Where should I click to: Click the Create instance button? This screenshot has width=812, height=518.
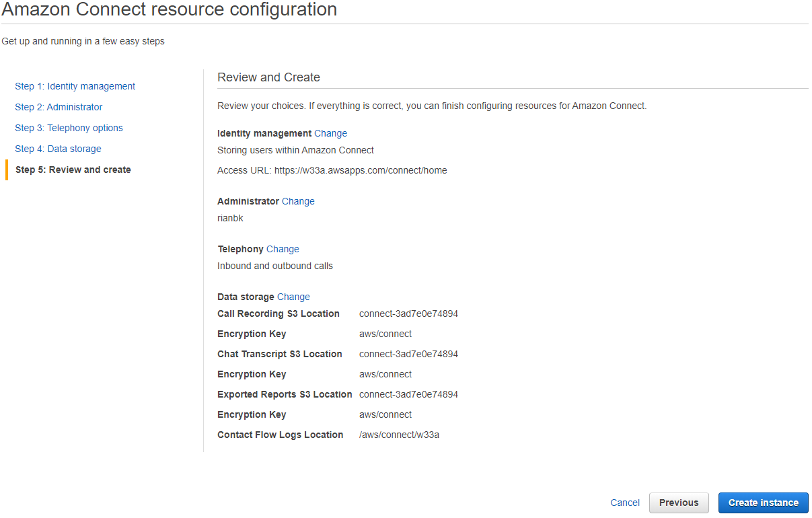764,503
